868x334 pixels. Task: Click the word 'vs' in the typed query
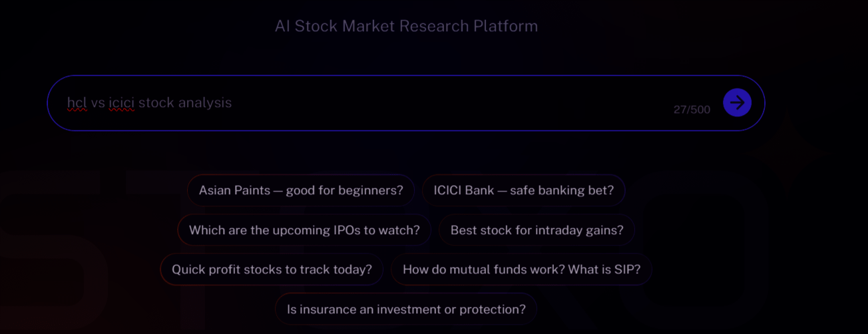[x=98, y=103]
